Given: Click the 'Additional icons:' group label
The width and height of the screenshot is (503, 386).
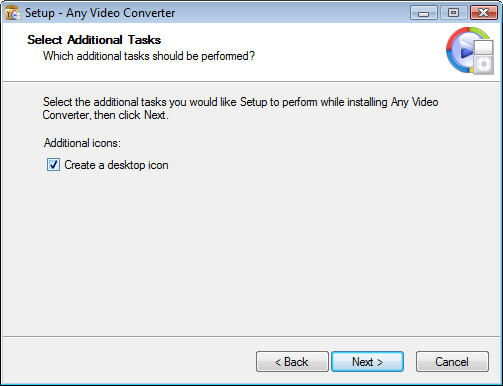Looking at the screenshot, I should [82, 143].
